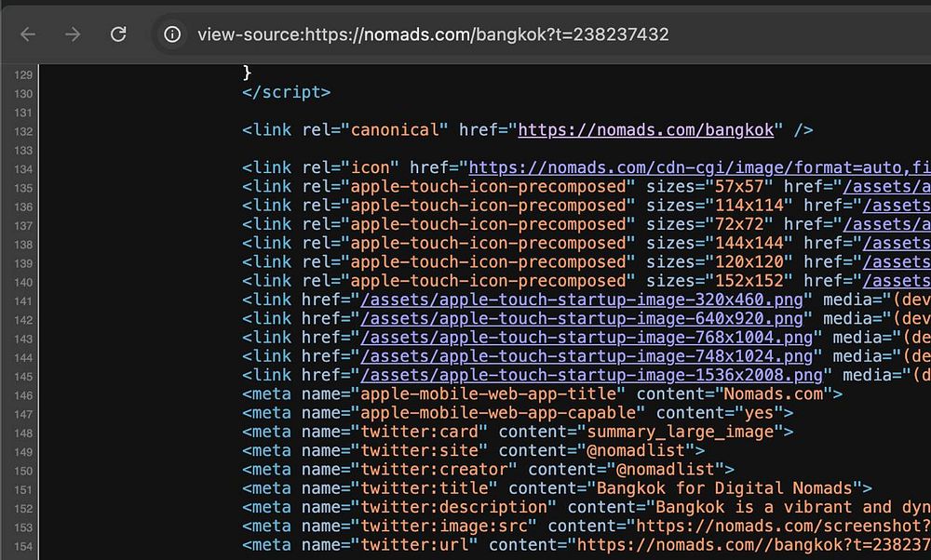Open the site information icon
Viewport: 931px width, 560px height.
pos(172,34)
